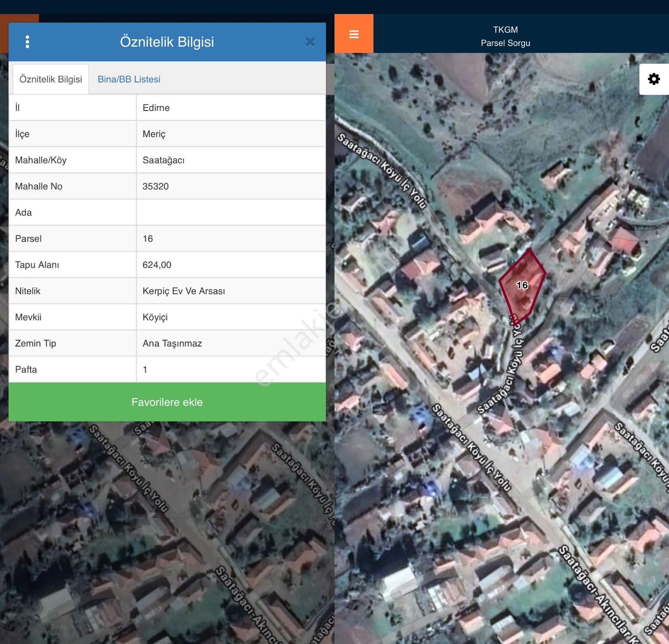Click the Saatağacı village value
Image resolution: width=669 pixels, height=644 pixels.
click(163, 160)
